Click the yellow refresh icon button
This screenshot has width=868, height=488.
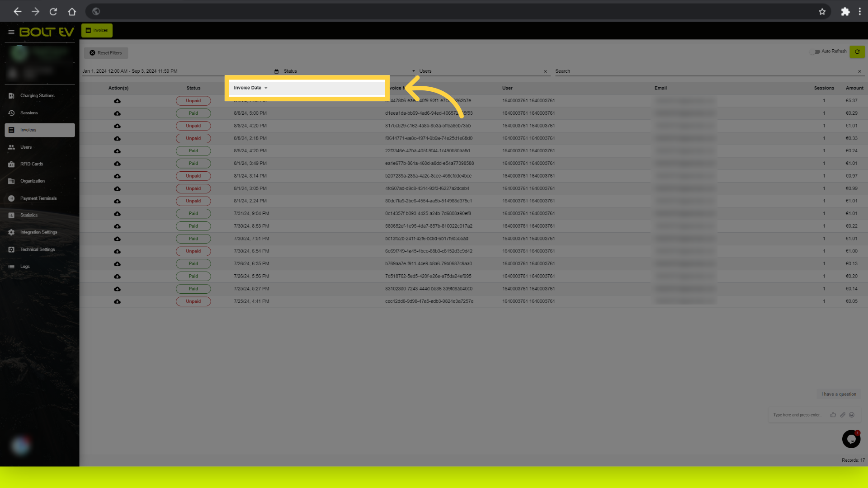857,52
